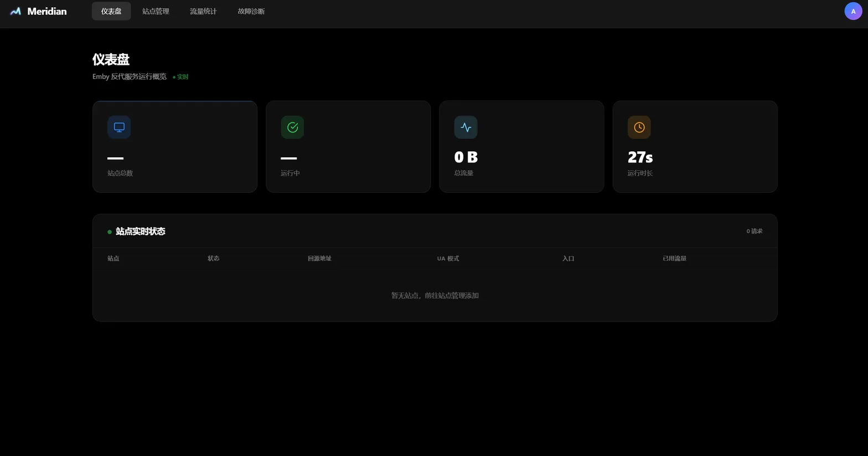The width and height of the screenshot is (868, 456).
Task: Click the 入口 column header
Action: 568,258
